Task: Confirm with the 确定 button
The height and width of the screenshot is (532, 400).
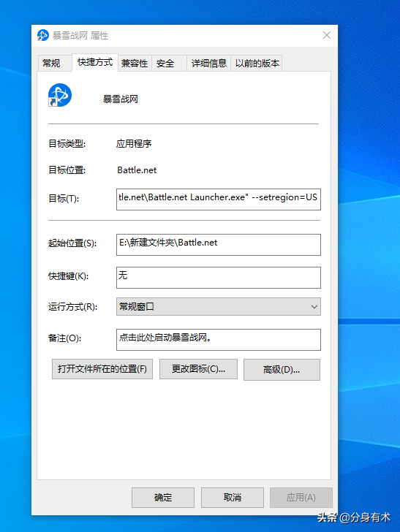Action: [163, 498]
